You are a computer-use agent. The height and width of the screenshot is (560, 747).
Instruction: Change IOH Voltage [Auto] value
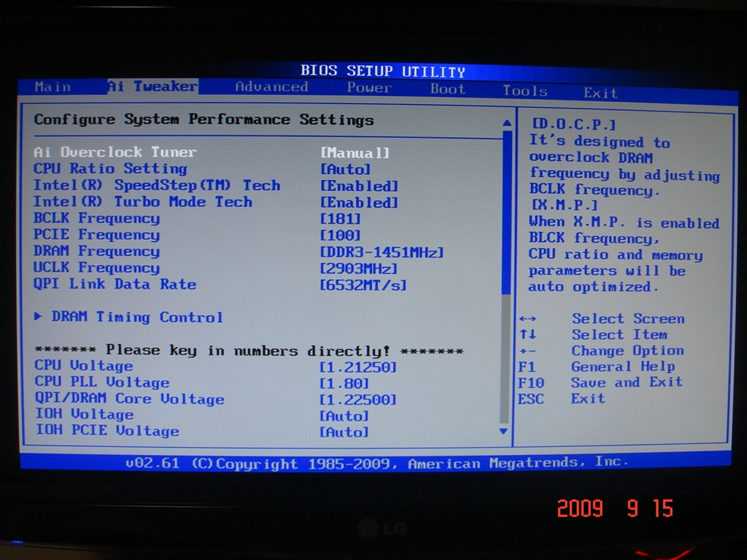(x=344, y=416)
